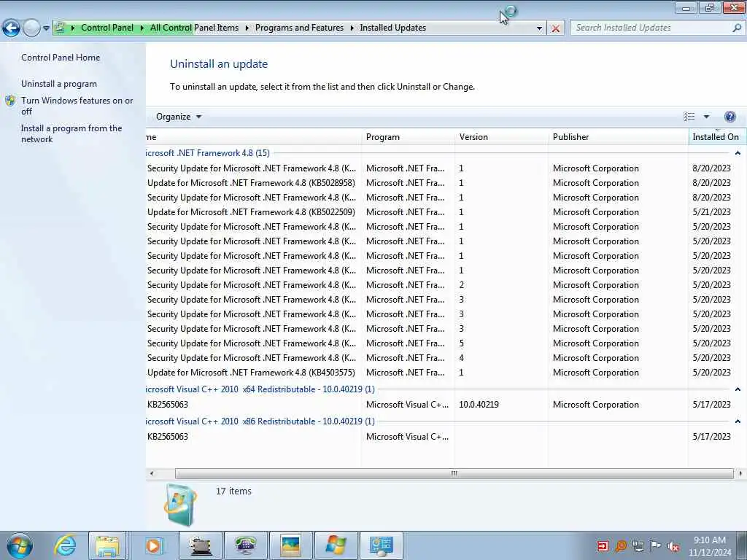
Task: Open Install a program from the network
Action: [x=71, y=134]
